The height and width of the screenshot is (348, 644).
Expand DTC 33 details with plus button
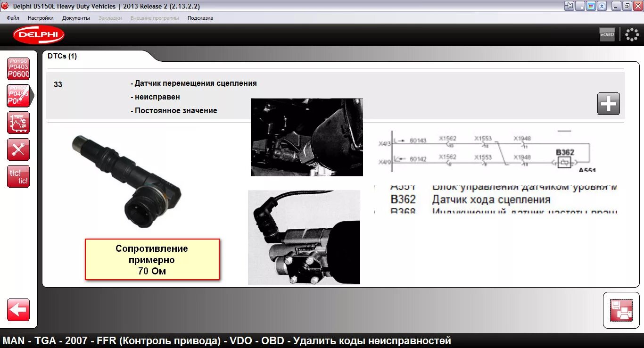pos(609,104)
